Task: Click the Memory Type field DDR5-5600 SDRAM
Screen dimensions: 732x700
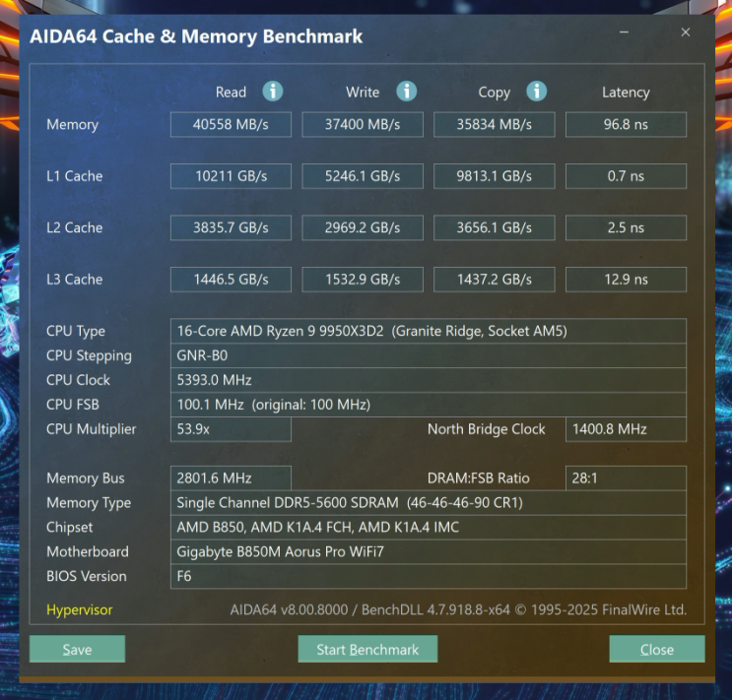Action: coord(429,502)
